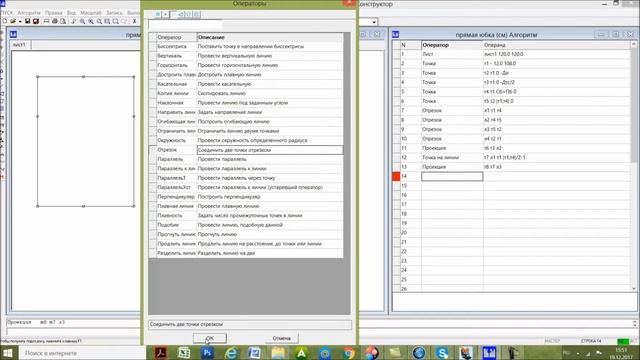
Task: Select the Плавная линия operator row
Action: (x=246, y=206)
